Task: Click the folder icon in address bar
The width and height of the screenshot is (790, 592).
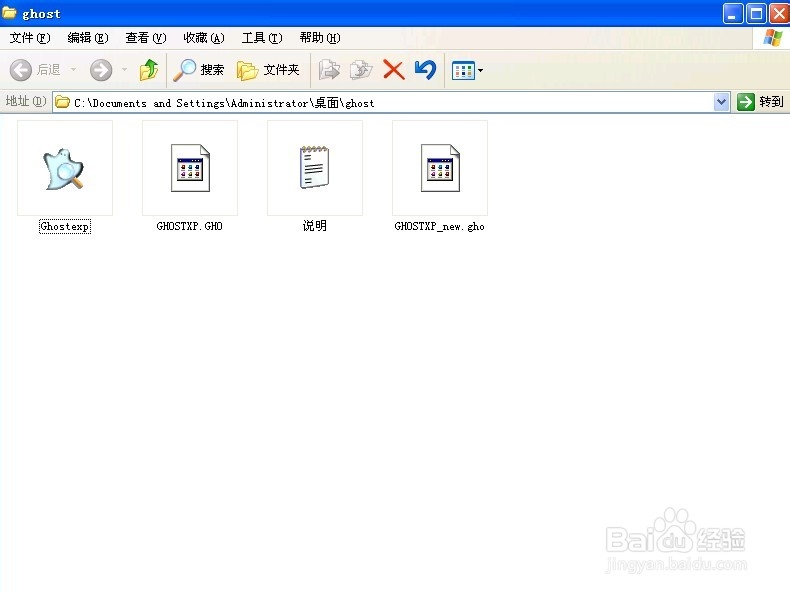Action: coord(62,102)
